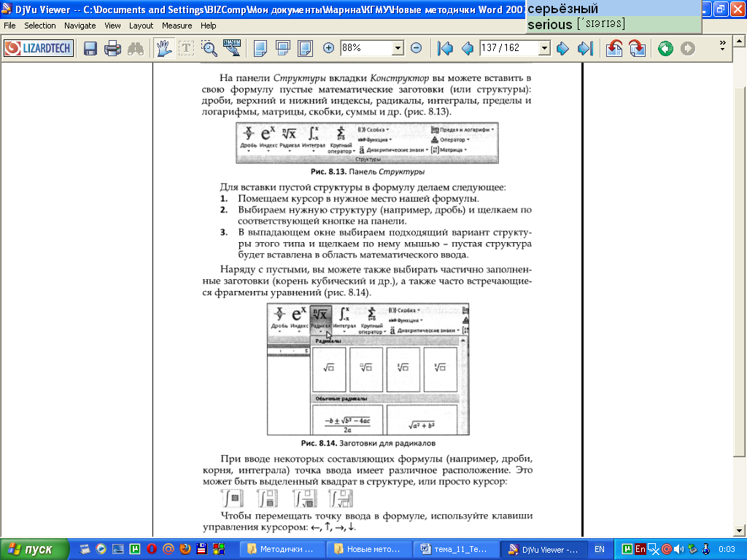
Task: Click the caption Рис. 8.13. Панель Структуры
Action: coord(368,171)
